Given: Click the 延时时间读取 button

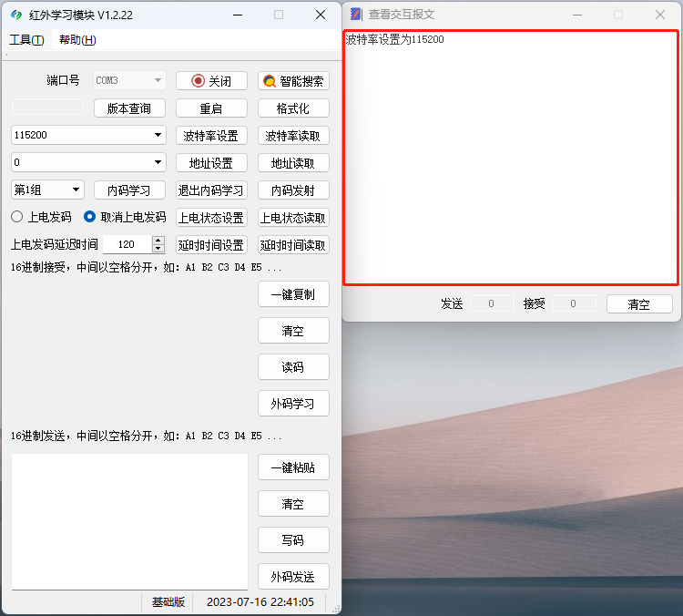Looking at the screenshot, I should tap(293, 245).
